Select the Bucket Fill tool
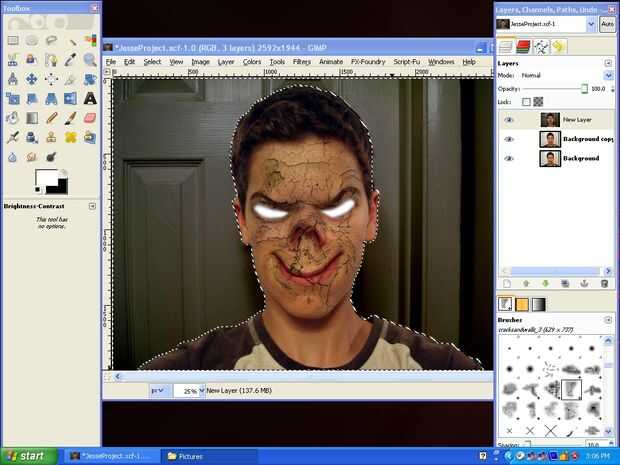Screen dimensions: 620x465 [x=13, y=118]
